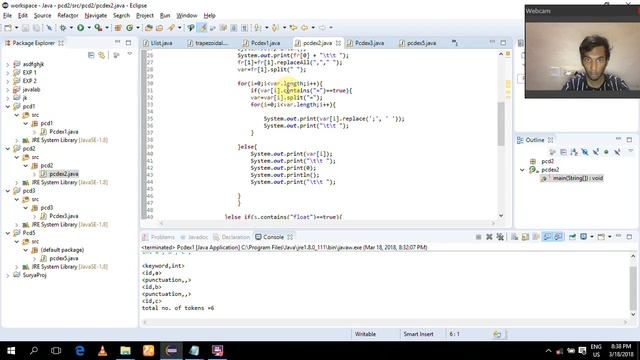Click Last Edit Location arrow icon
Screen dimensions: 640x360
click(293, 28)
